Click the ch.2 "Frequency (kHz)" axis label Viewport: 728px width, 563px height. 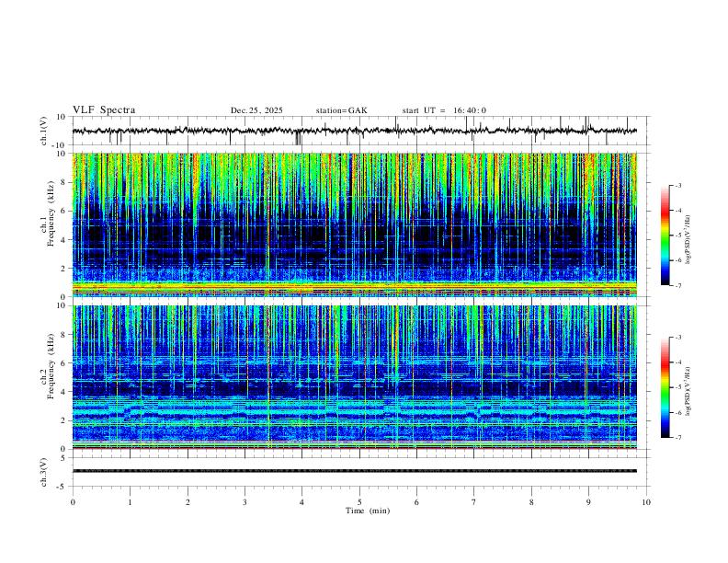point(51,366)
